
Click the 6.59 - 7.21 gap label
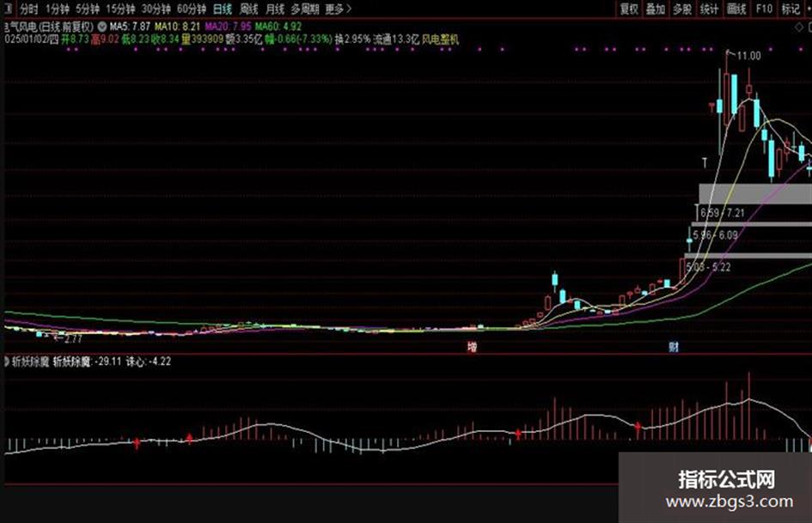pyautogui.click(x=723, y=213)
